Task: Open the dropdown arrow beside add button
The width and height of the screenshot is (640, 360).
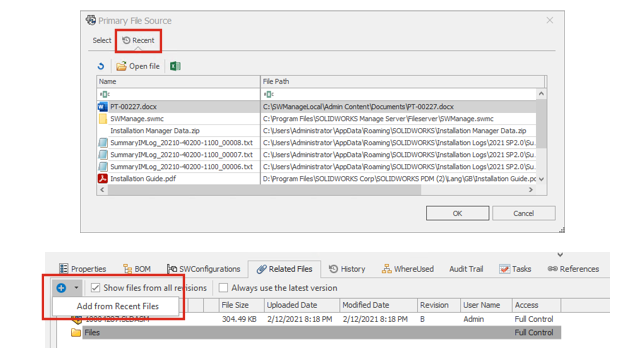Action: tap(76, 288)
